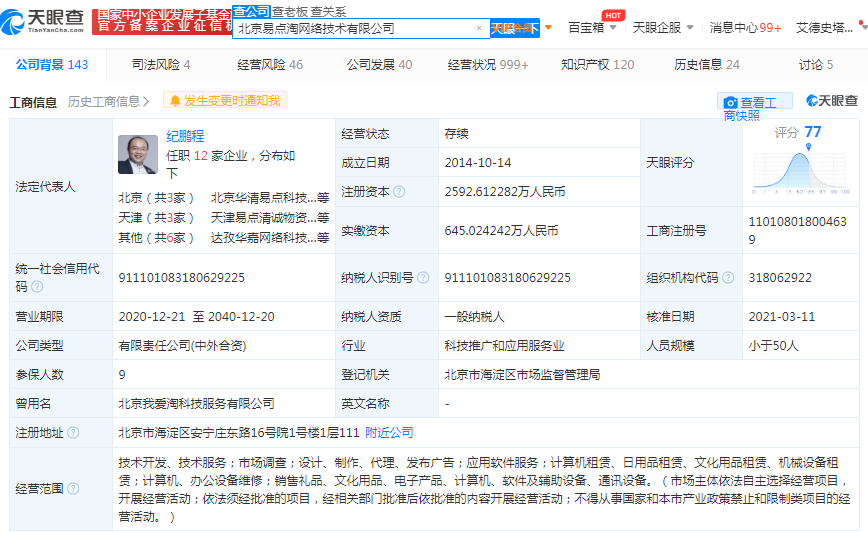
Task: Switch to the 公司发展 40 tab
Action: tap(380, 65)
